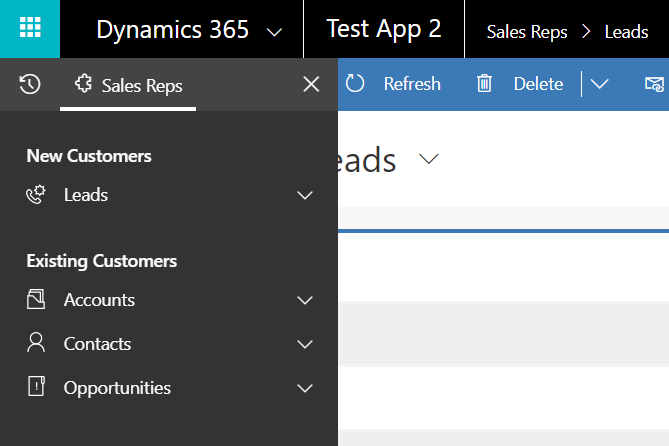
Task: Click the Delete trash can icon
Action: 484,84
